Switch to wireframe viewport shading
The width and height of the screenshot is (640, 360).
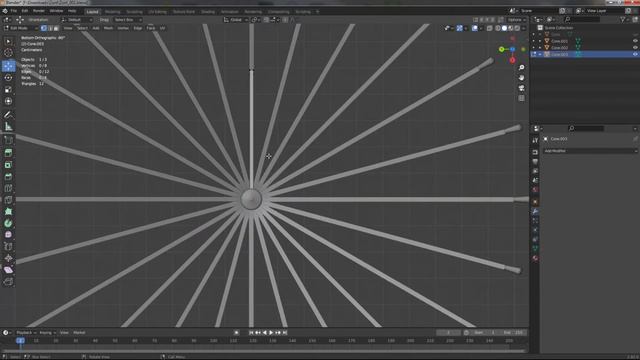pos(498,28)
